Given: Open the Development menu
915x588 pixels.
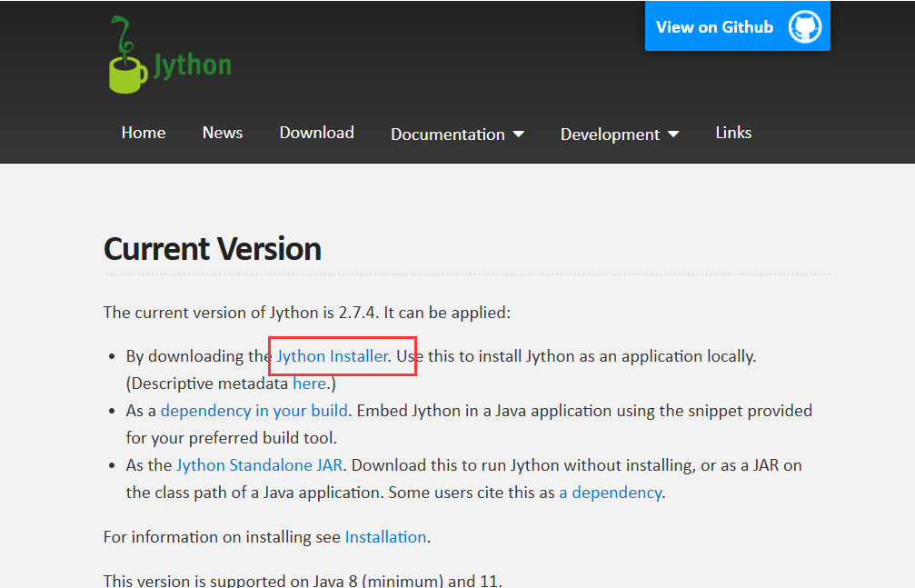Looking at the screenshot, I should [620, 135].
